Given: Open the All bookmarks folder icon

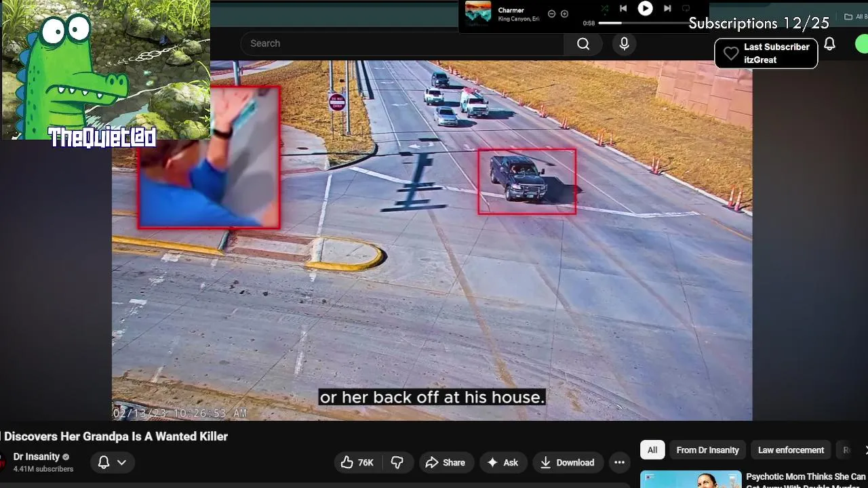Looking at the screenshot, I should (x=848, y=17).
